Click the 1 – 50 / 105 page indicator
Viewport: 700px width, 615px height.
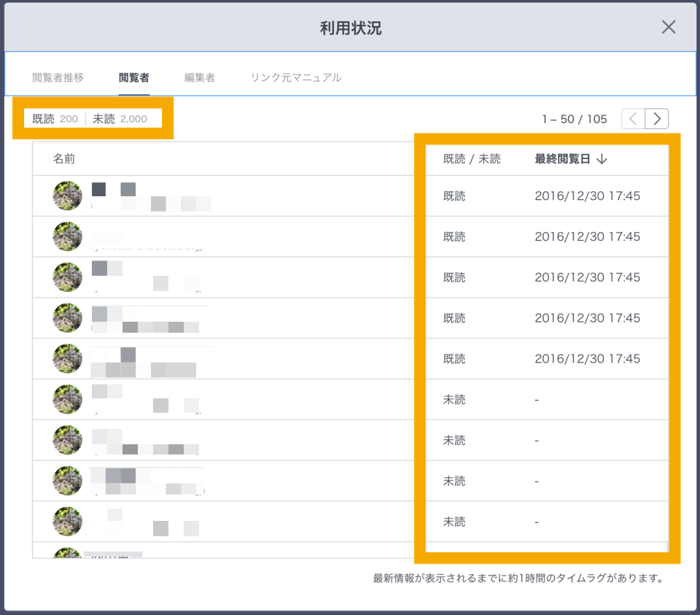point(574,119)
